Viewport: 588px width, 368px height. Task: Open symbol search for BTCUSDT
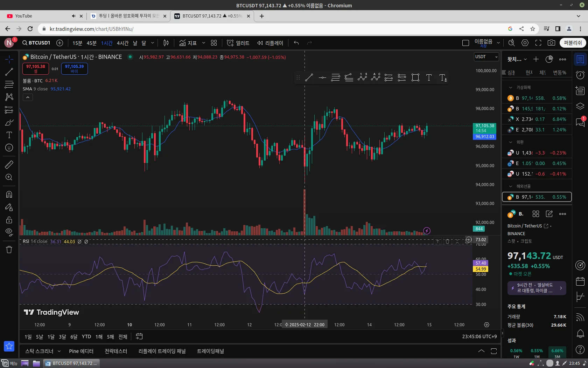point(36,43)
